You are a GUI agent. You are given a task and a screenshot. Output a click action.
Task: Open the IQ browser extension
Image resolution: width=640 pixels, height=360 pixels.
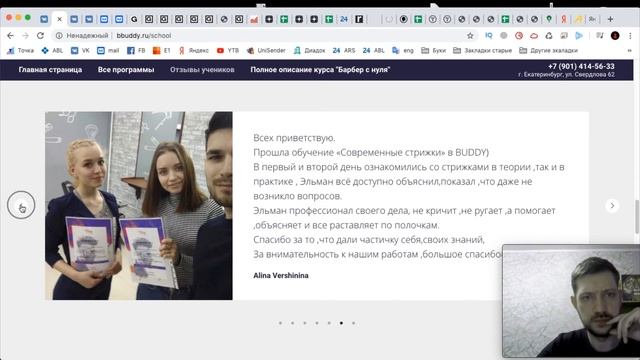[489, 36]
